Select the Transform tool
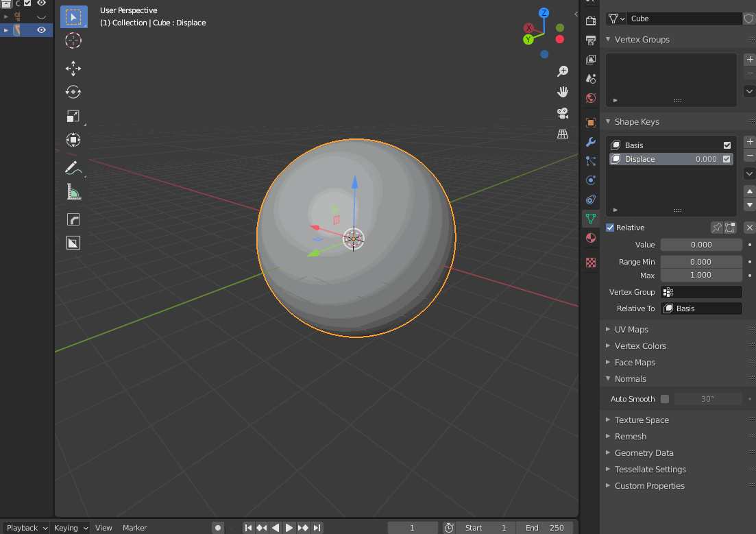The image size is (756, 534). (x=73, y=140)
